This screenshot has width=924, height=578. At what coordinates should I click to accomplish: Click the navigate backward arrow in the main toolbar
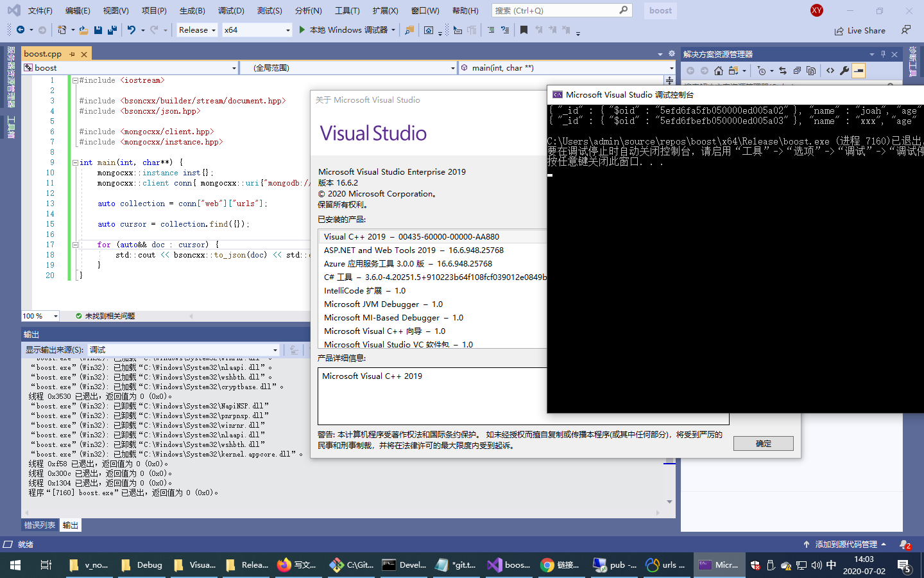[x=21, y=30]
